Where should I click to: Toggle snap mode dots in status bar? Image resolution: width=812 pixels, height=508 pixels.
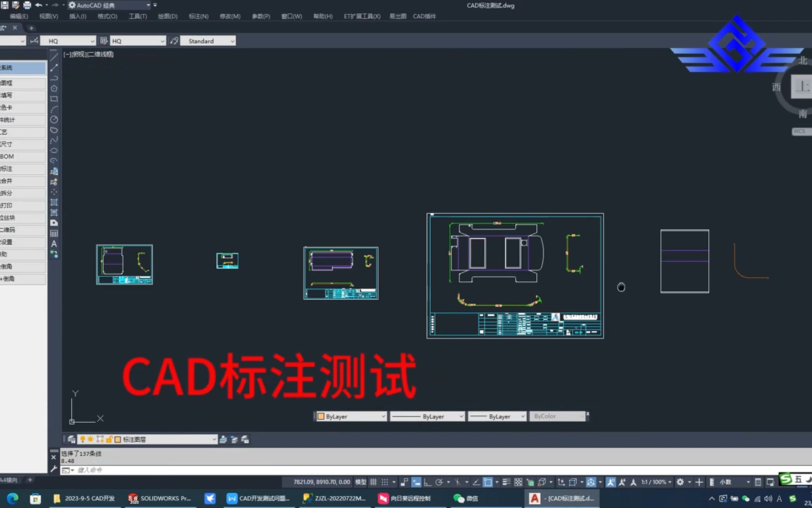point(385,482)
